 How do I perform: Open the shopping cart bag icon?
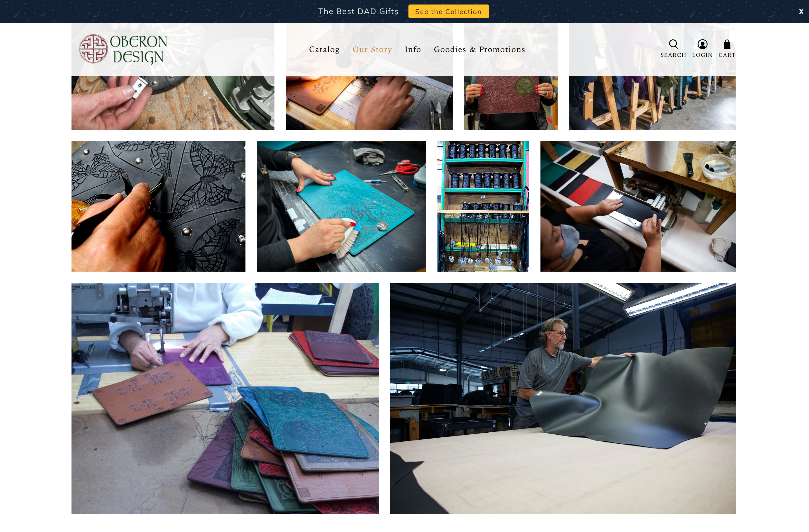coord(727,44)
